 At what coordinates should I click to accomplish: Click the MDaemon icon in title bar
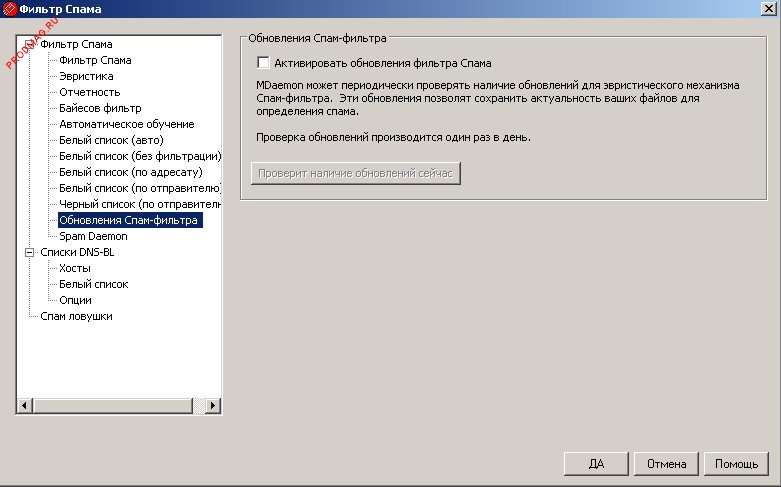coord(11,9)
